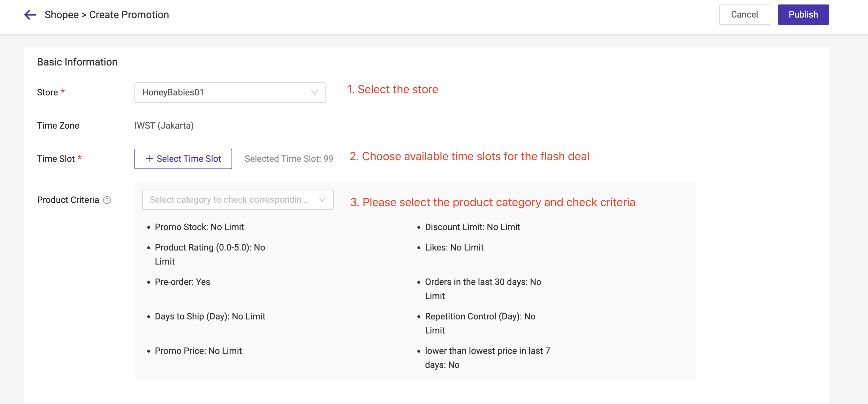Click the 'IWST (Jakarta)' time zone value
The width and height of the screenshot is (868, 404).
(x=164, y=126)
